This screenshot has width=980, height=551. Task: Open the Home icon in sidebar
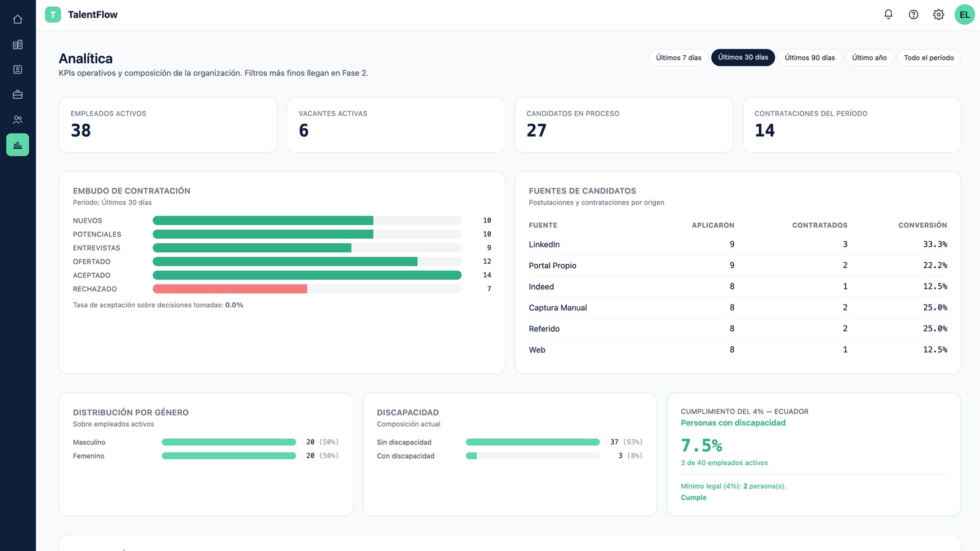(18, 20)
